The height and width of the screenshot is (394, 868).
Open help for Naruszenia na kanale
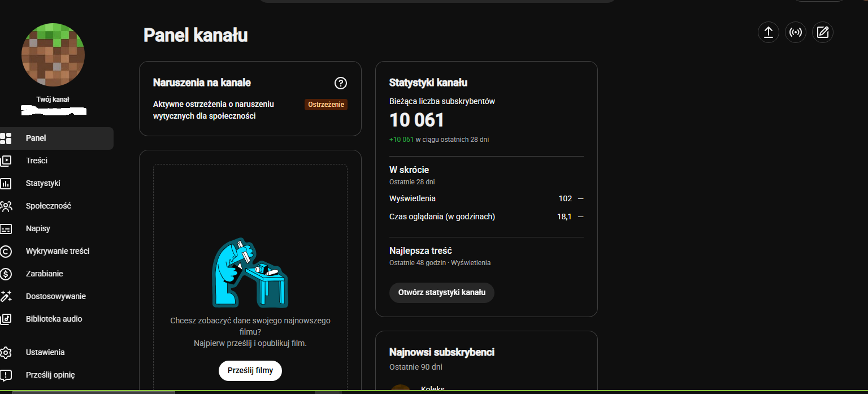[341, 83]
